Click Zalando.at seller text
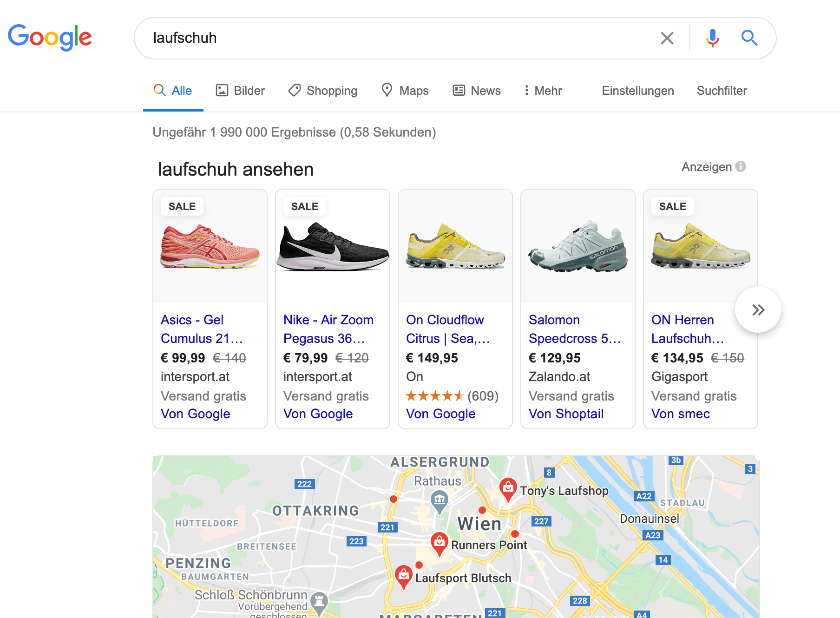This screenshot has width=840, height=618. click(559, 376)
